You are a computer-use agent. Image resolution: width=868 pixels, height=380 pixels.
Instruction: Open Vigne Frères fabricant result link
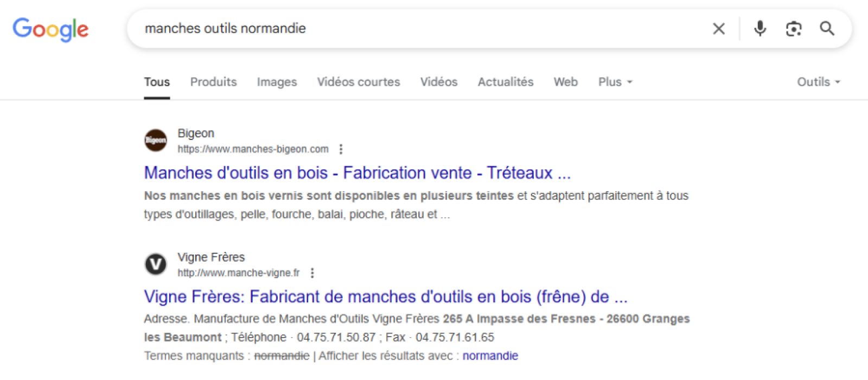[x=385, y=296]
